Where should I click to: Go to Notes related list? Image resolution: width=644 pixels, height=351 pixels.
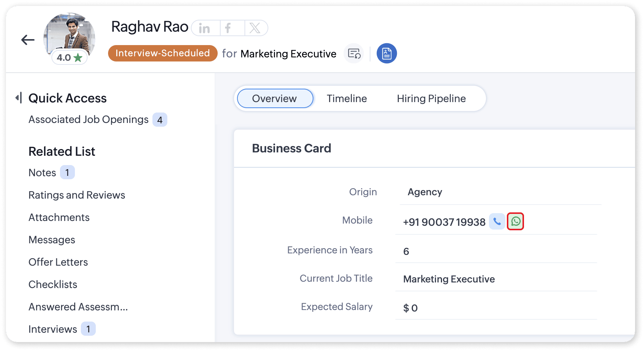[42, 173]
